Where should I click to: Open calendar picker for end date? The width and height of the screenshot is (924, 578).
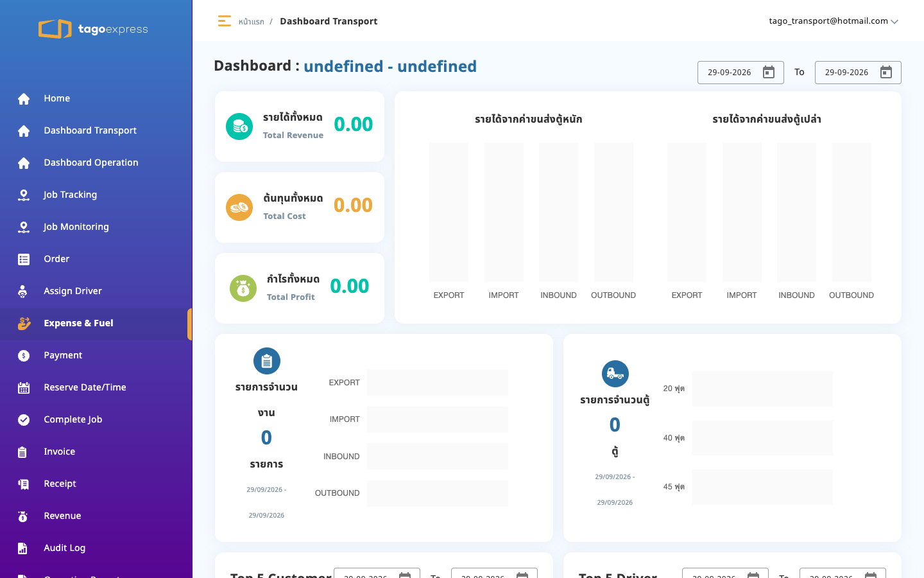886,72
